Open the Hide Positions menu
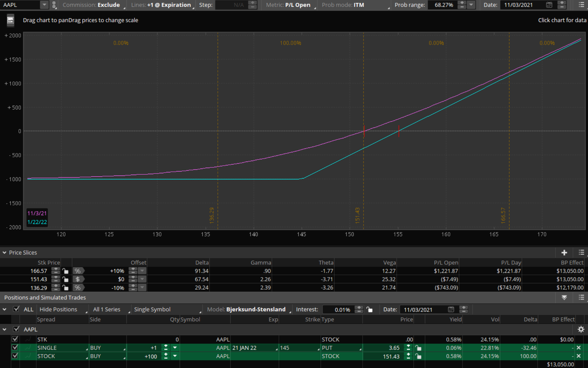588x368 pixels. coord(63,309)
